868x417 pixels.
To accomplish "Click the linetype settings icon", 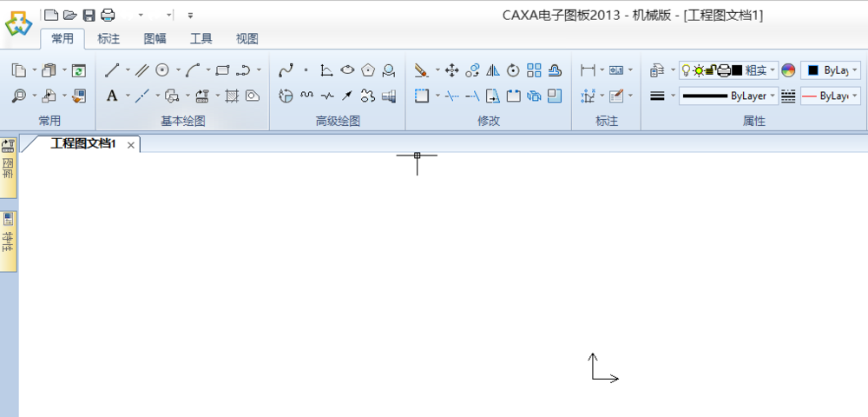I will pos(788,96).
